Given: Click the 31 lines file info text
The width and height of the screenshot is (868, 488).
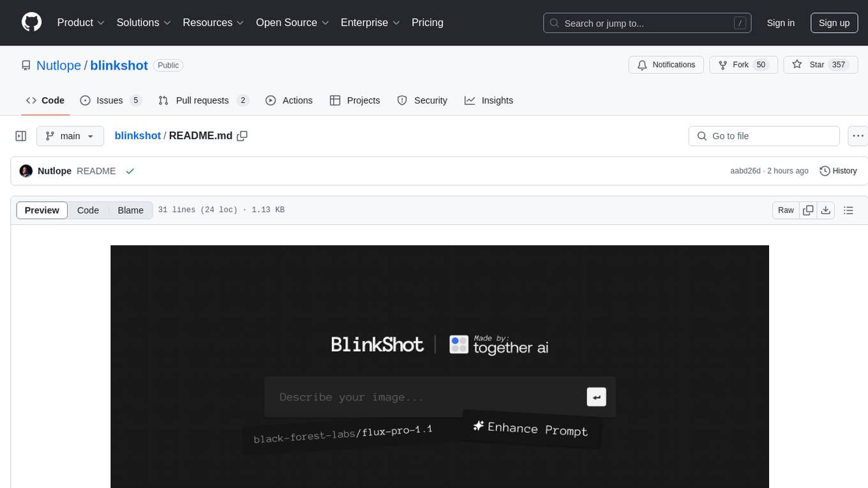Looking at the screenshot, I should click(221, 210).
